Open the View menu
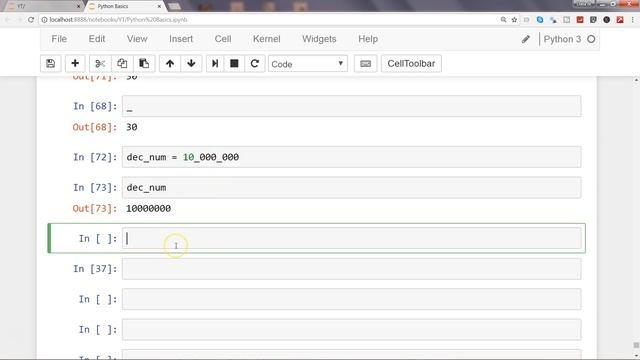The height and width of the screenshot is (360, 640). (x=137, y=39)
